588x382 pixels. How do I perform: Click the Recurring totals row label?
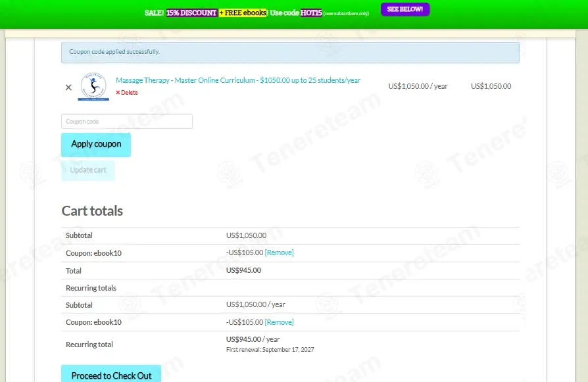91,288
